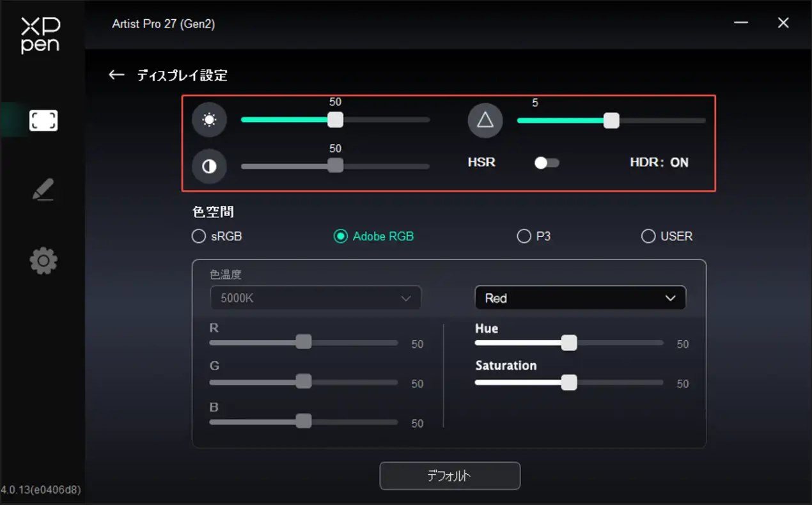Click the brightness sun icon
Image resolution: width=812 pixels, height=505 pixels.
coord(209,120)
